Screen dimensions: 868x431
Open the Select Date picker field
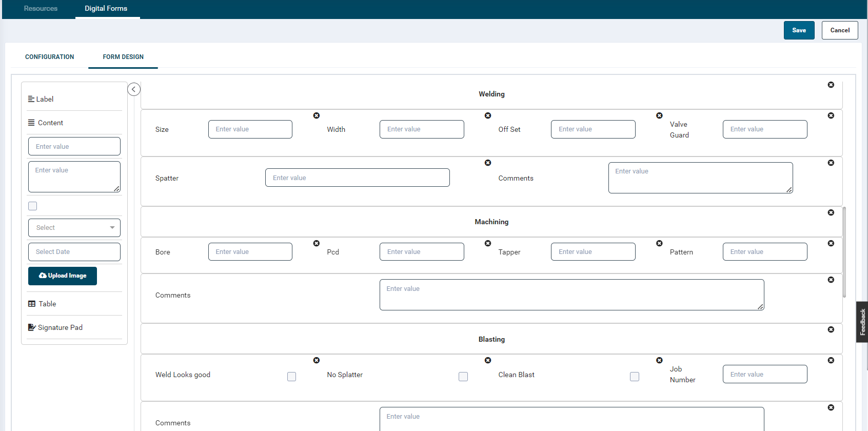(x=74, y=252)
